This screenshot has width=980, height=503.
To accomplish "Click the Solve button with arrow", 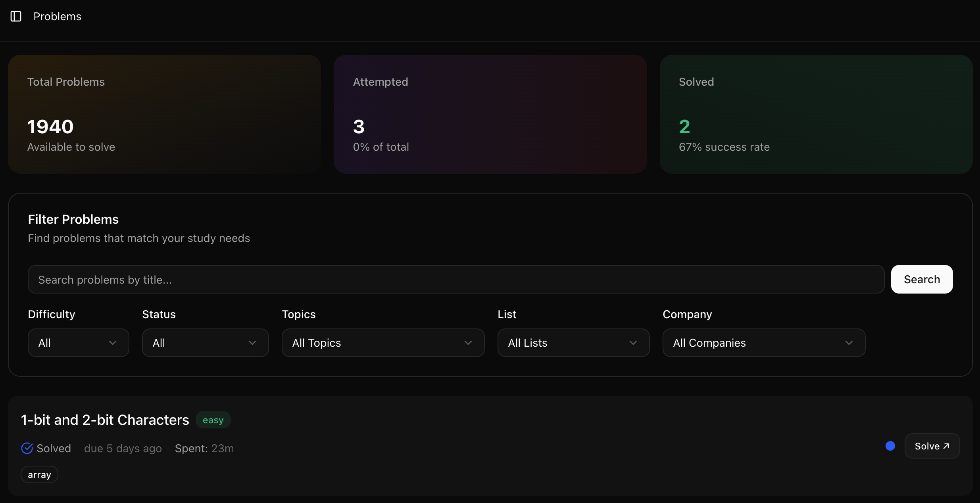I will (932, 446).
